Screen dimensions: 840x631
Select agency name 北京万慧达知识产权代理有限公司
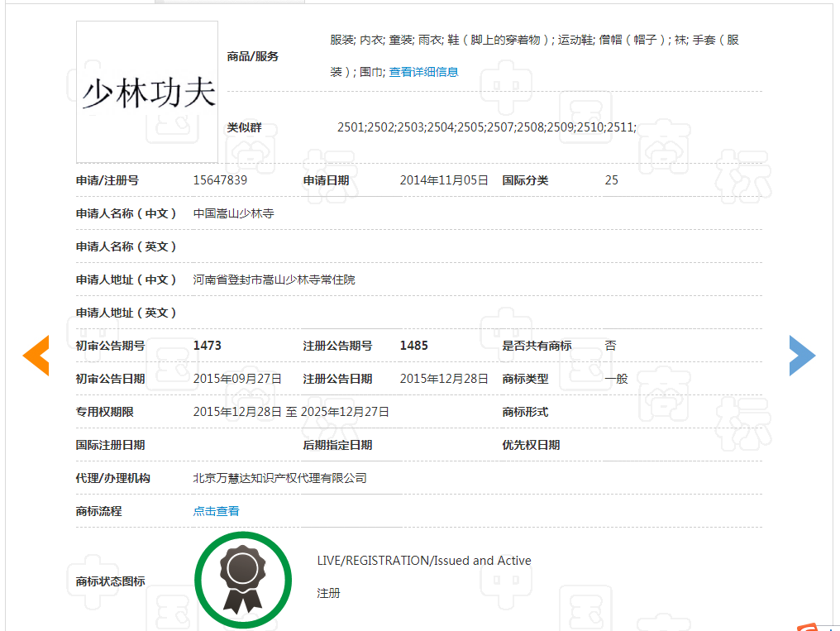280,478
